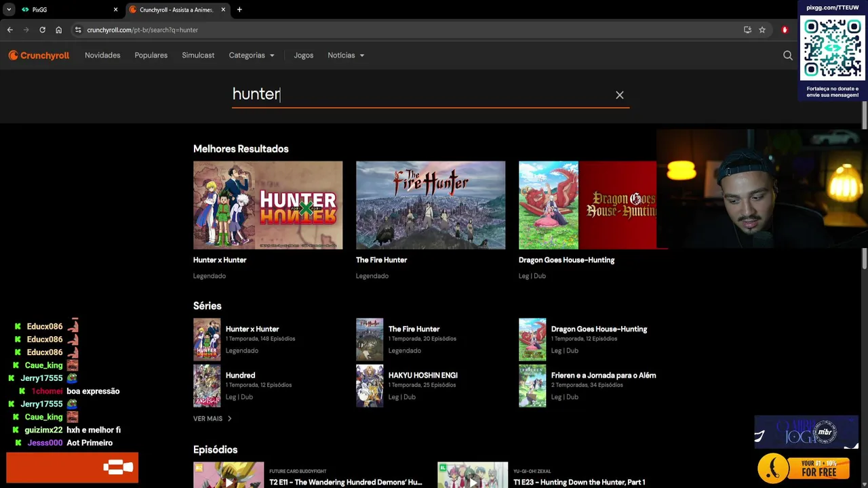Click the Melhores Resultados heading
This screenshot has width=868, height=488.
click(x=241, y=149)
